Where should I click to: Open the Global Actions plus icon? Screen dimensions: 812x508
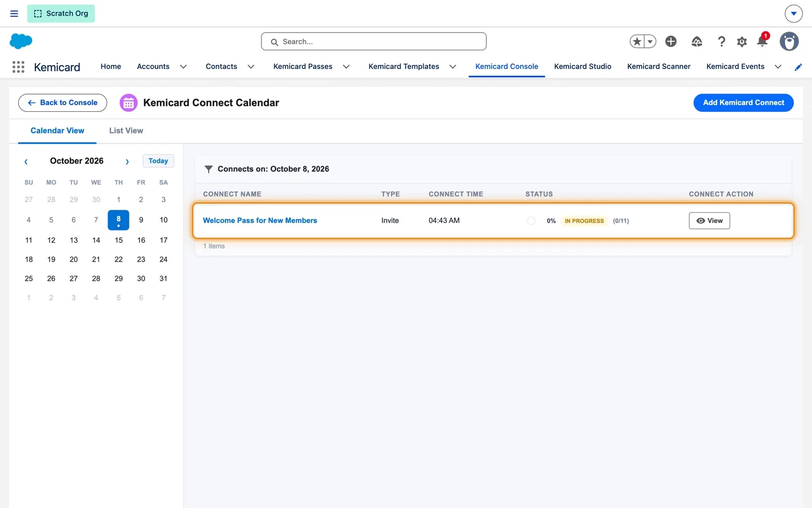(671, 42)
